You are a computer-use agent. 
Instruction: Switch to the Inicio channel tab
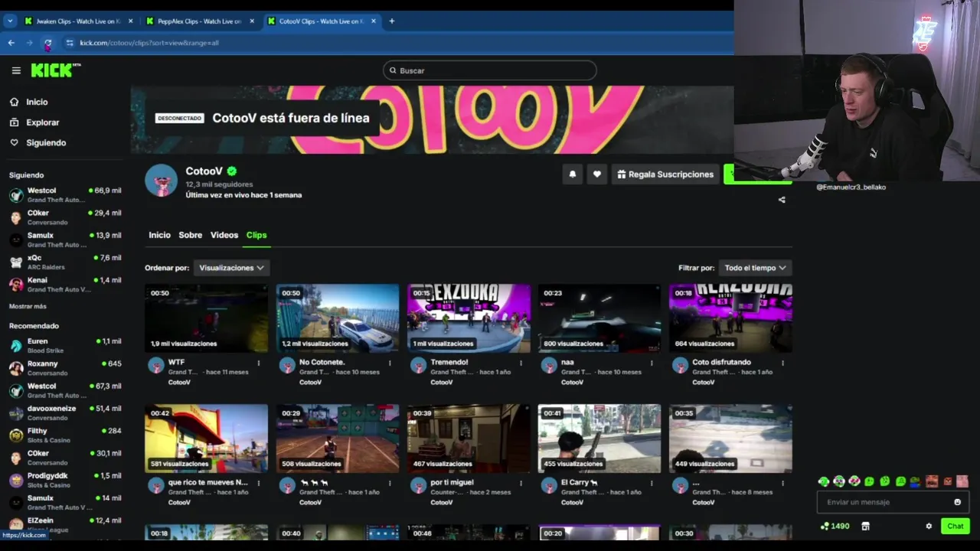[159, 235]
